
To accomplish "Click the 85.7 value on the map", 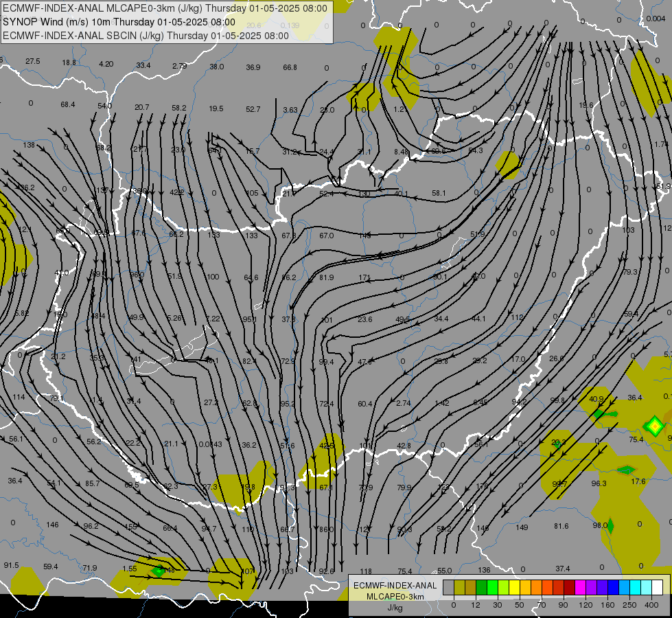I will click(x=92, y=483).
